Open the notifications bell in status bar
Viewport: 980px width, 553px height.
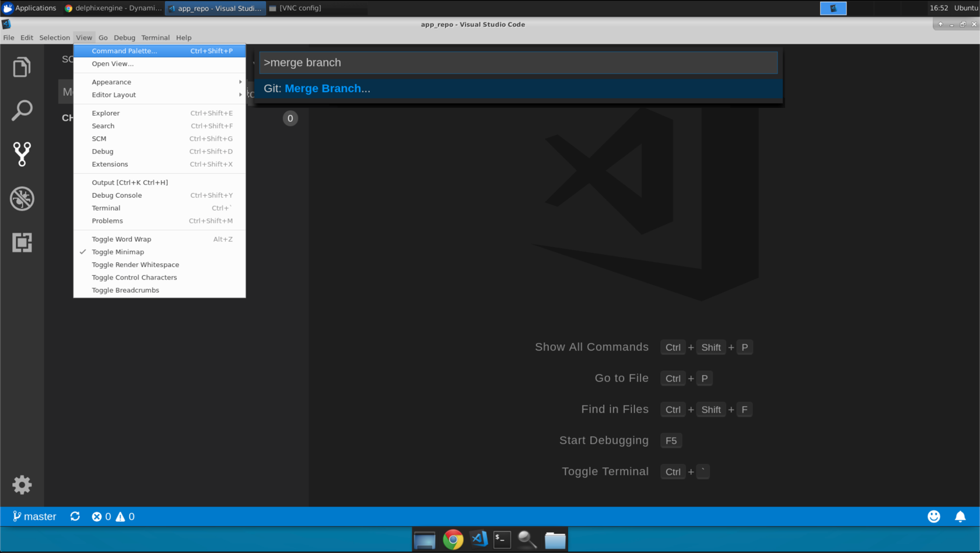(960, 517)
